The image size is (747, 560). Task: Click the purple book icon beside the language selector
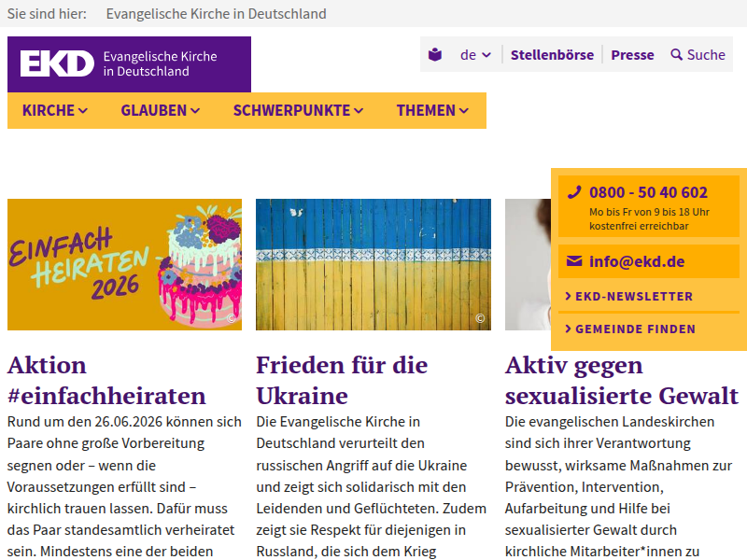[435, 55]
